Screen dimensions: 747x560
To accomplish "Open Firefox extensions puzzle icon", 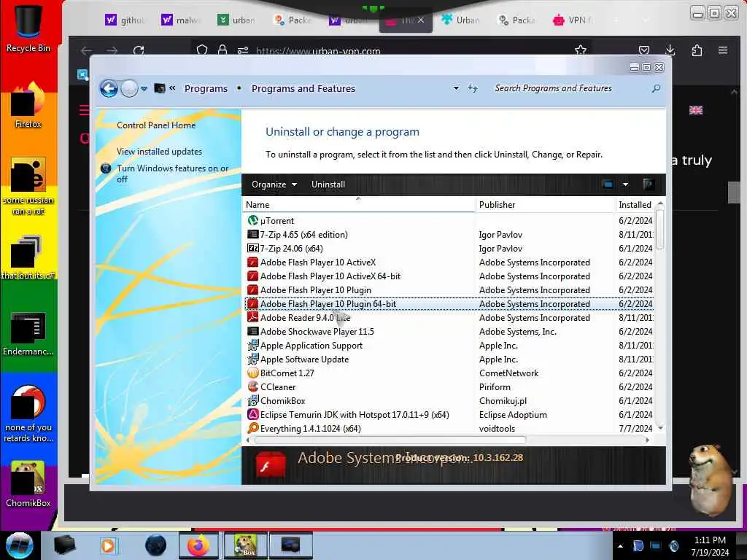I will tap(697, 50).
